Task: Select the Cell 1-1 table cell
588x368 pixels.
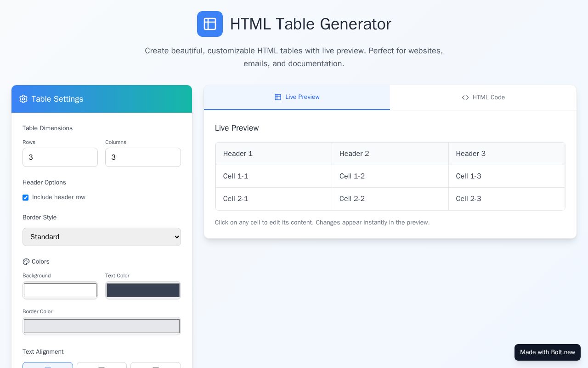Action: pyautogui.click(x=274, y=176)
